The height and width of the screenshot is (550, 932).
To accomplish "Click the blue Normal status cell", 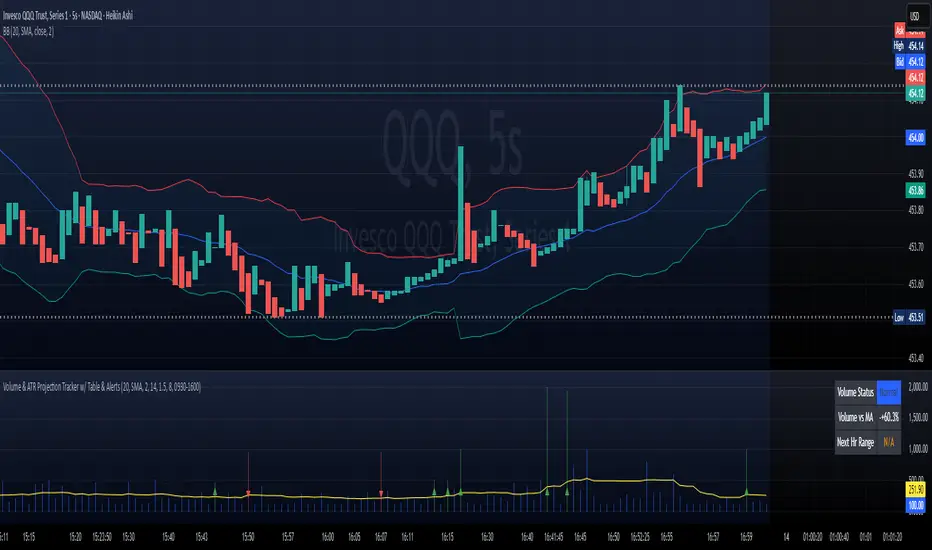I will [889, 392].
